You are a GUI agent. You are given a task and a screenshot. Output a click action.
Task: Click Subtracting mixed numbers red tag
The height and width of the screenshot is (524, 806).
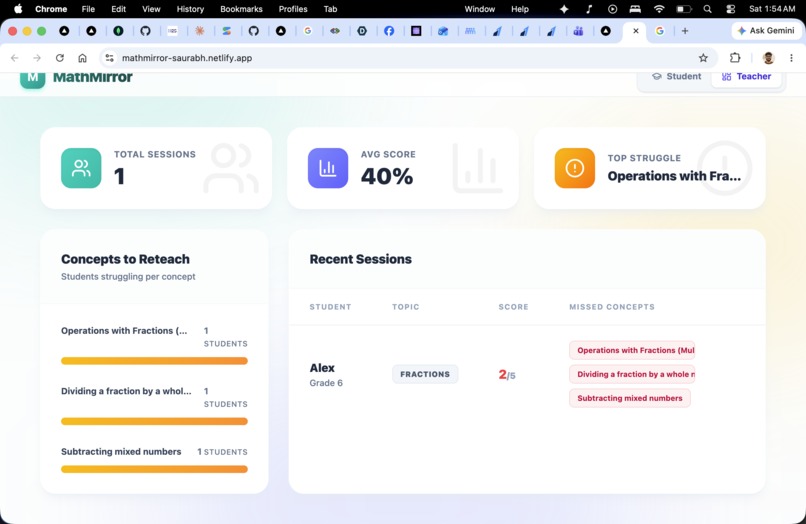[x=630, y=398]
